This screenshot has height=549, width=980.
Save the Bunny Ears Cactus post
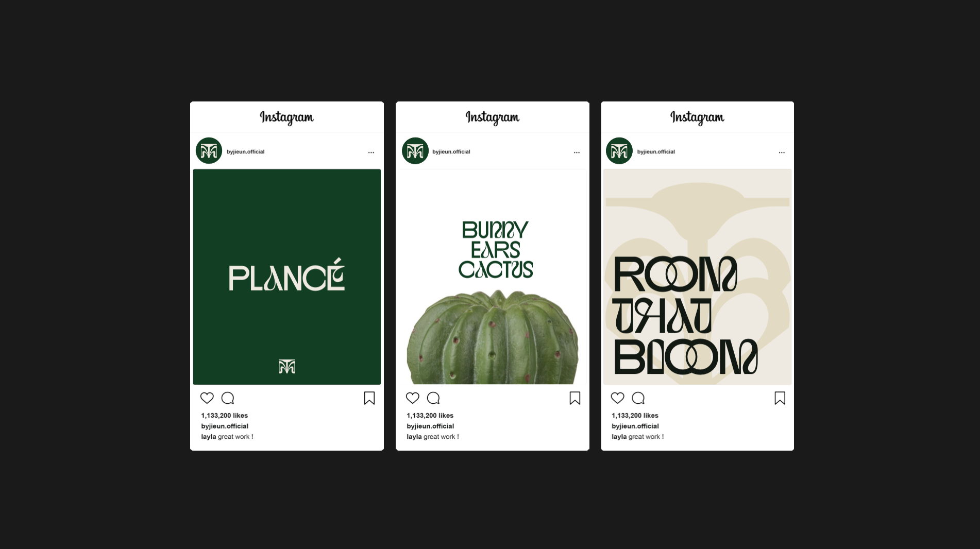coord(575,398)
